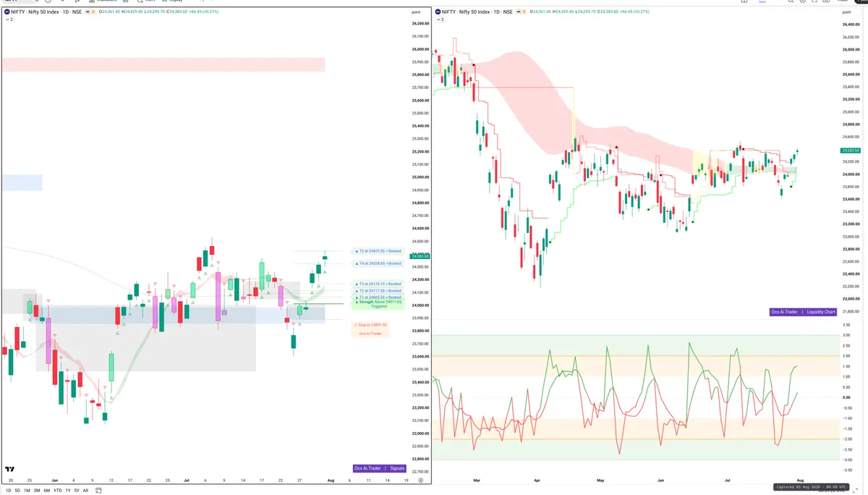Click the Mar date on right time axis
Screen dimensions: 868x495
tap(477, 481)
